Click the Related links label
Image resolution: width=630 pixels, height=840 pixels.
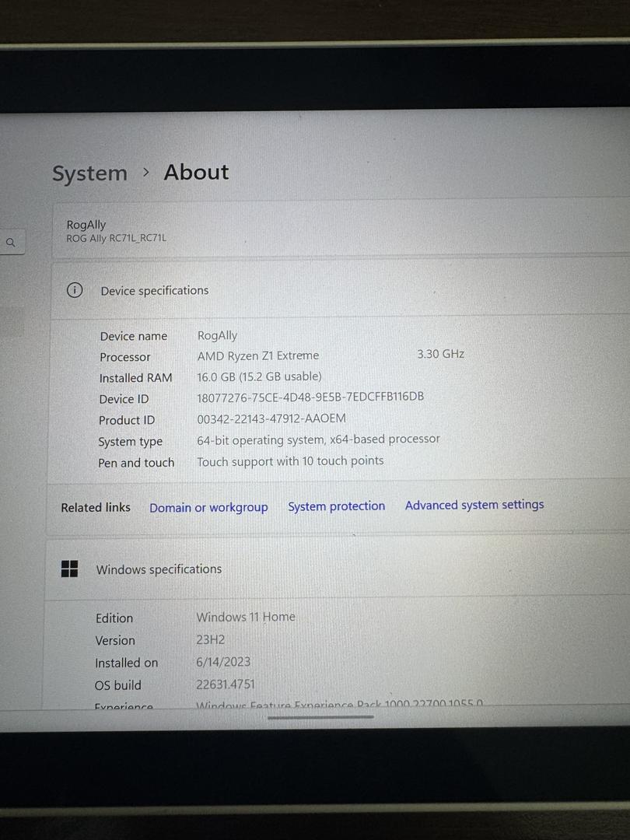click(x=96, y=507)
